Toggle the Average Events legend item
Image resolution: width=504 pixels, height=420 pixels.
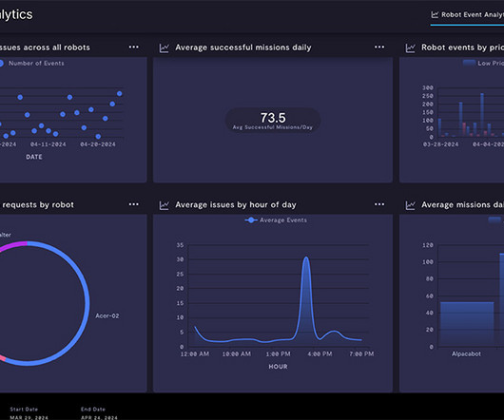[276, 220]
